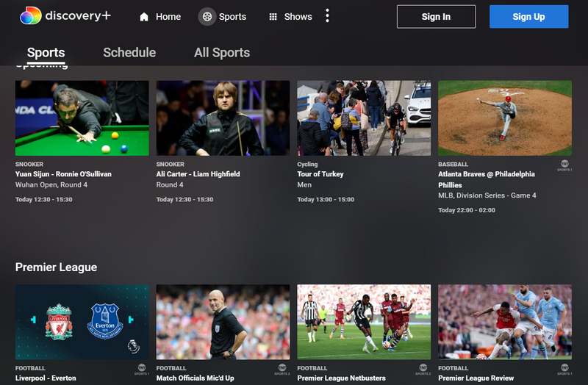Click title Yuan Sijun - Ronnie O'Sullivan

tap(63, 174)
